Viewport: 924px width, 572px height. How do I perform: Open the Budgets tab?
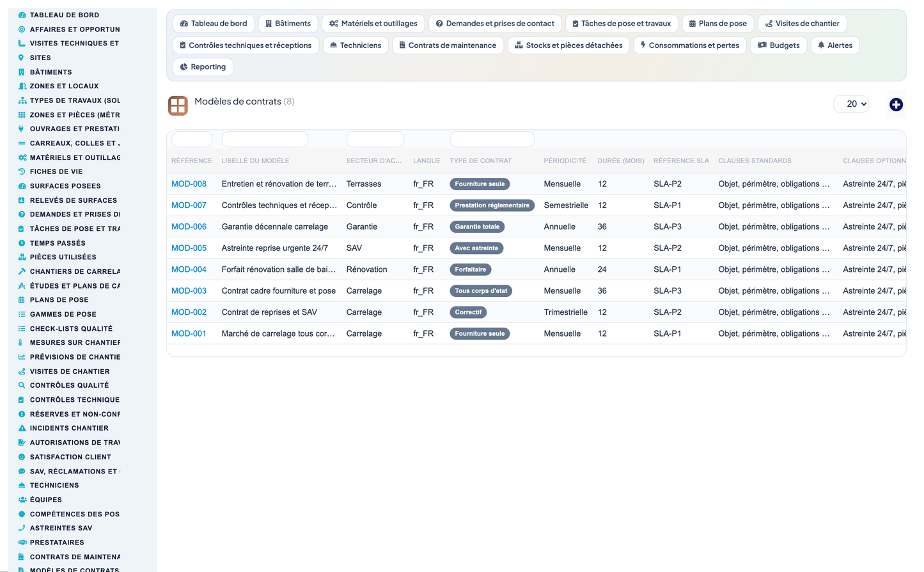pos(779,45)
